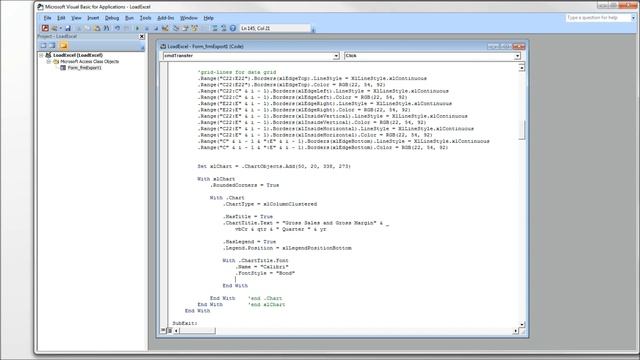
Task: Open the cmdTransfer object dropdown
Action: (x=336, y=56)
